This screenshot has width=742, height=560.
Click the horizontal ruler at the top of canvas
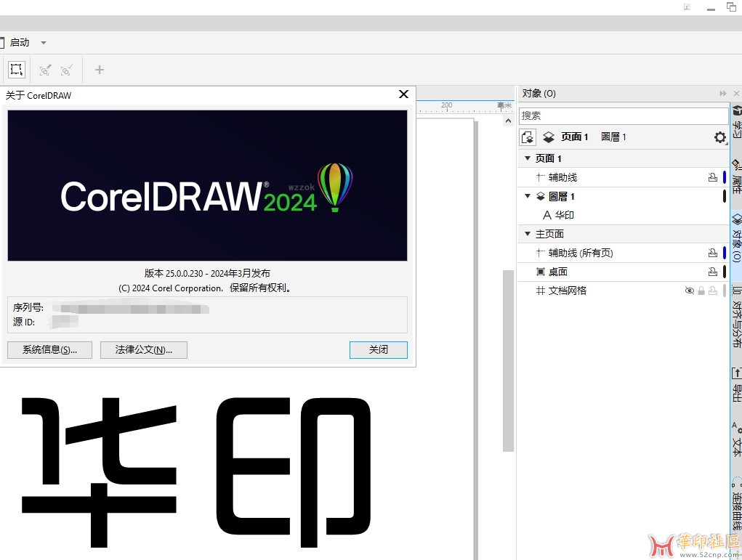pyautogui.click(x=464, y=107)
